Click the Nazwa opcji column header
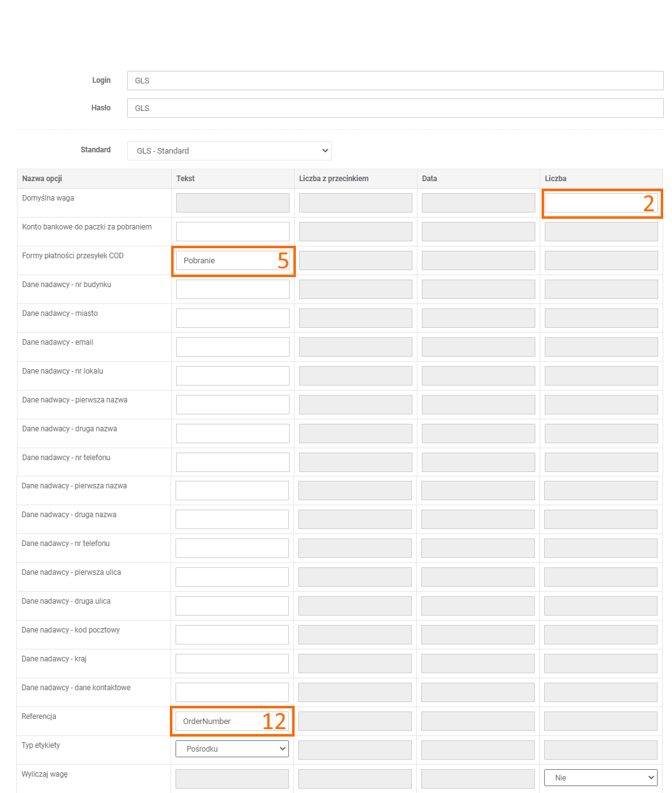672x793 pixels. 42,179
